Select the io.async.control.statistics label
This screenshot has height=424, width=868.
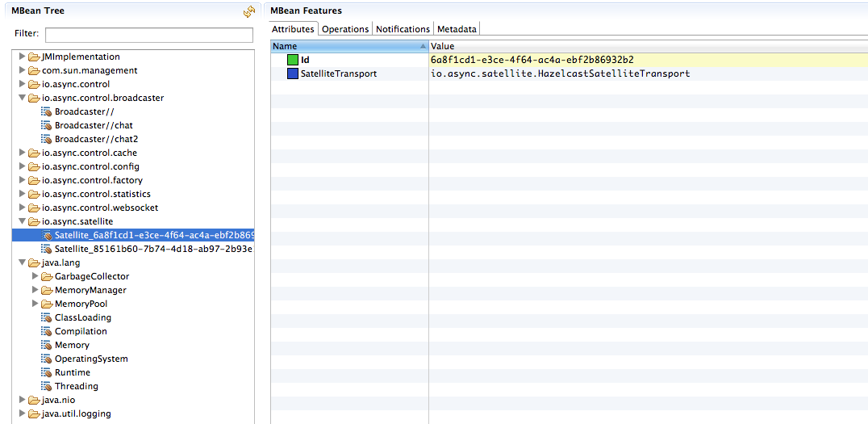(96, 194)
